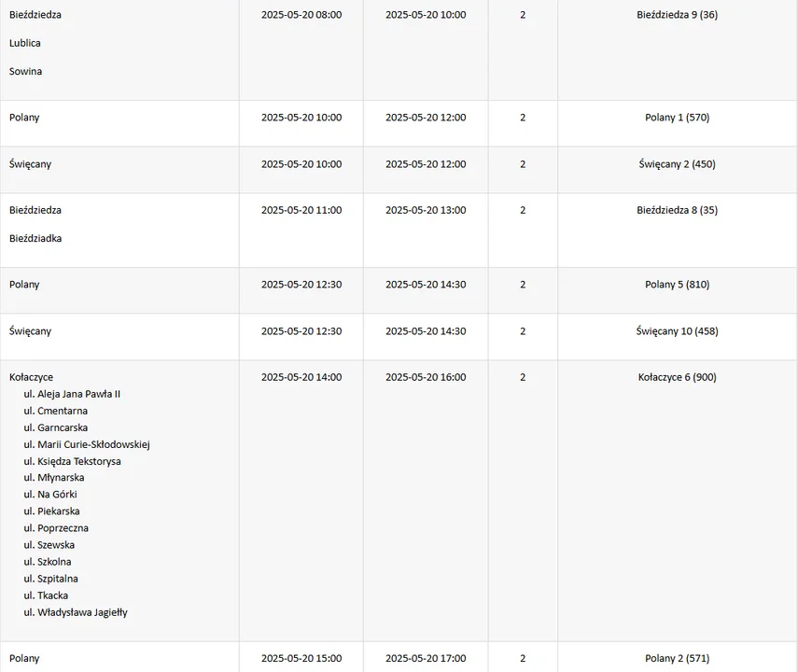Select ul. Aleja Jana Pawła II

tap(72, 394)
